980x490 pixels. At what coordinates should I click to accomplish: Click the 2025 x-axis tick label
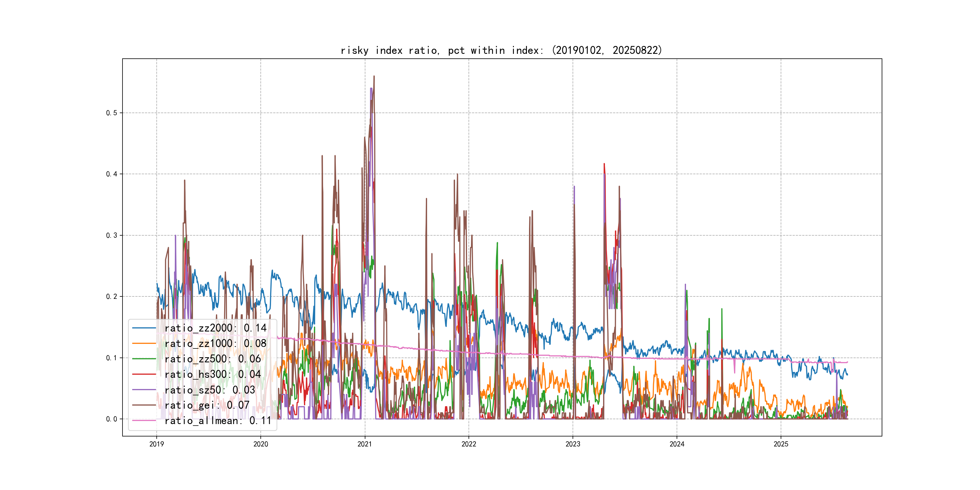pos(781,444)
